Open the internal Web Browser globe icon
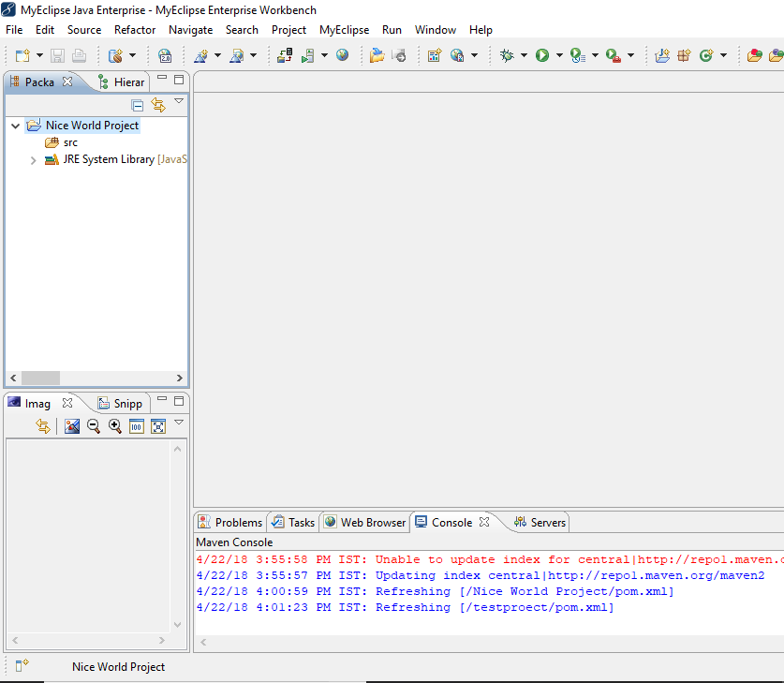784x683 pixels. click(342, 55)
